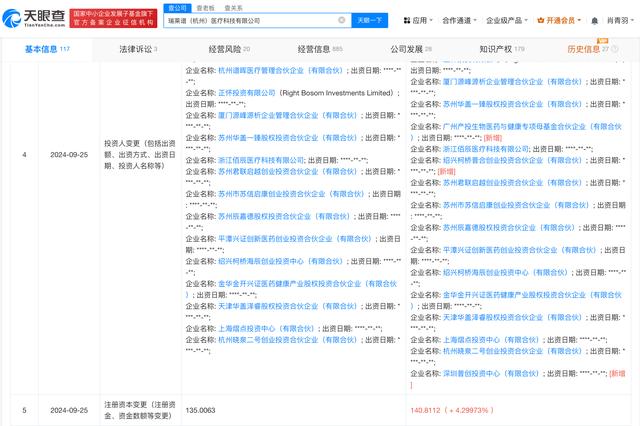Click the notification bell icon
The image size is (640, 426).
[591, 20]
